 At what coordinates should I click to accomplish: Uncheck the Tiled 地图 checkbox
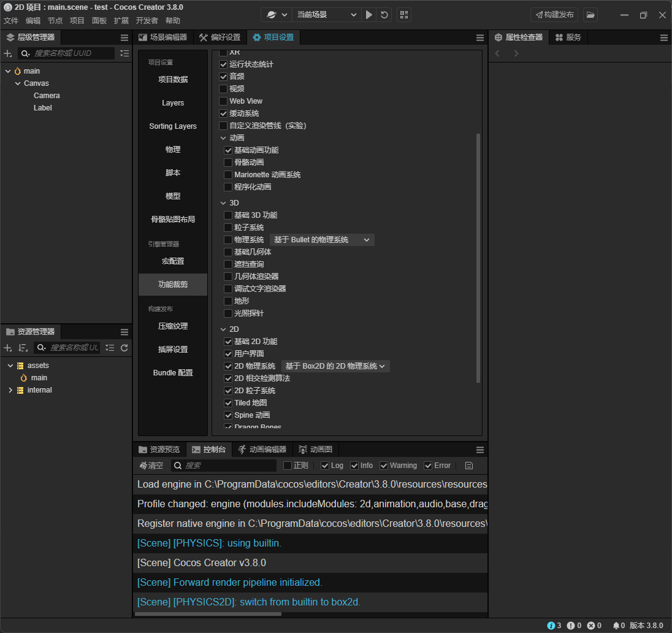click(228, 403)
